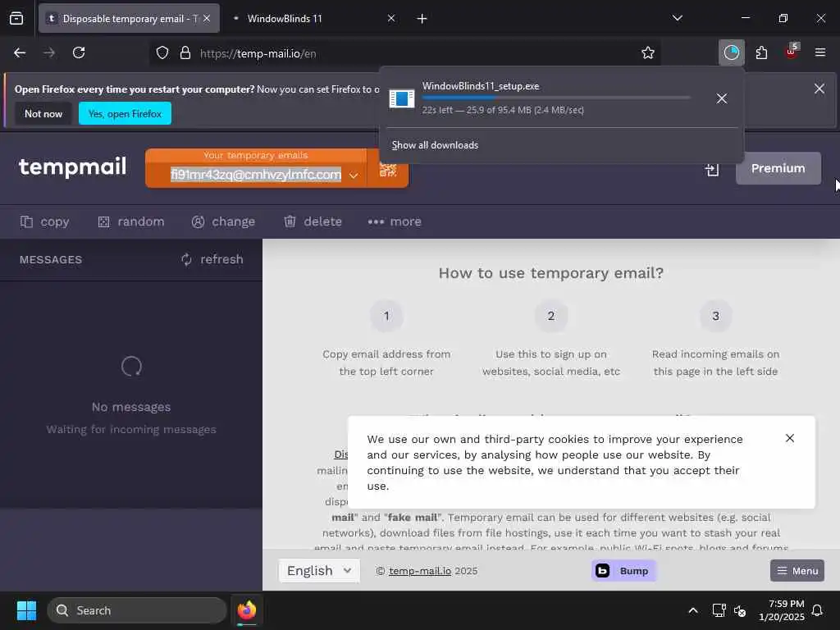Click the 'No messages' text
This screenshot has width=840, height=630.
coord(131,407)
